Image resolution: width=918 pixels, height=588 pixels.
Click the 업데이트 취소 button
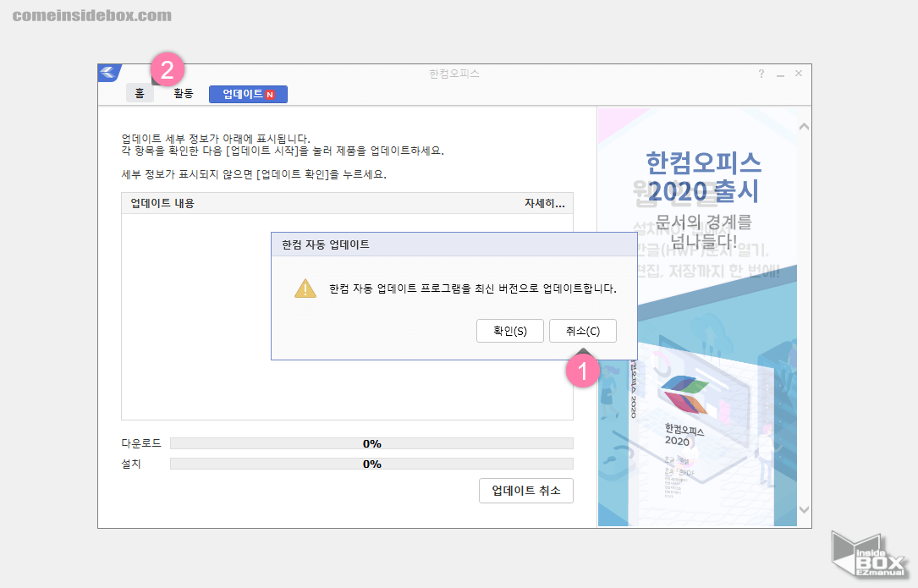pyautogui.click(x=525, y=491)
